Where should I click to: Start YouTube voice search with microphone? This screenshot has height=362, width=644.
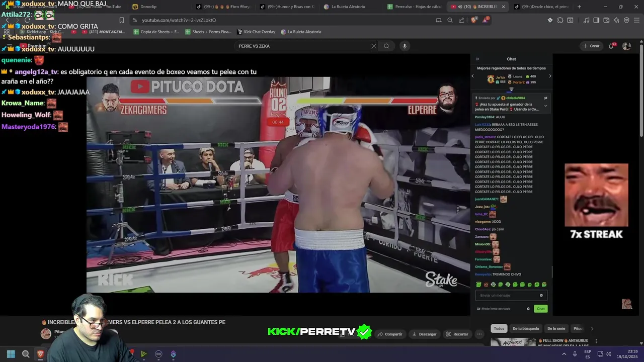404,46
